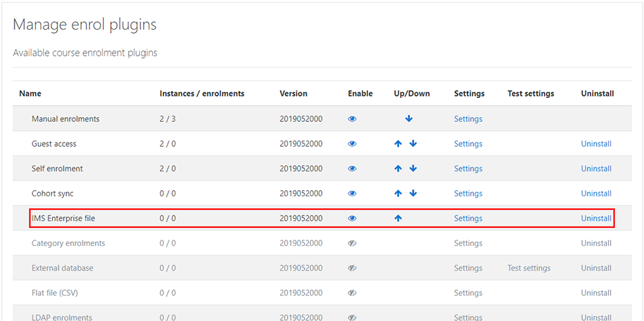Enable Flat file (CSV) plugin eye icon
644x321 pixels.
(x=352, y=293)
